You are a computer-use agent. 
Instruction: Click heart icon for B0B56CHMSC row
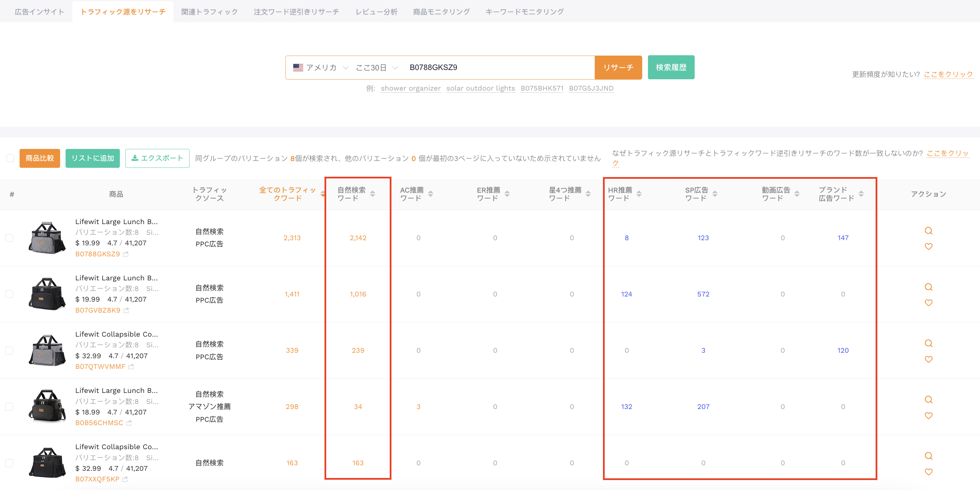point(928,416)
